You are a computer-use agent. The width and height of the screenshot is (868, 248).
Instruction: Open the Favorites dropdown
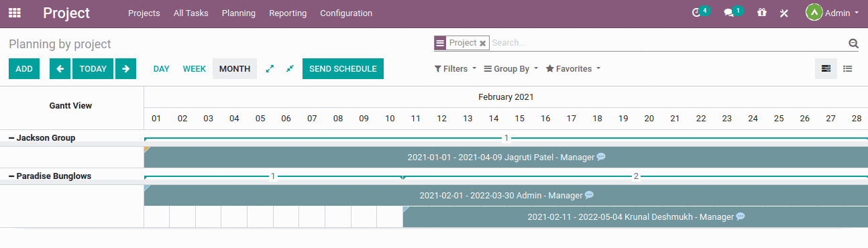(573, 68)
